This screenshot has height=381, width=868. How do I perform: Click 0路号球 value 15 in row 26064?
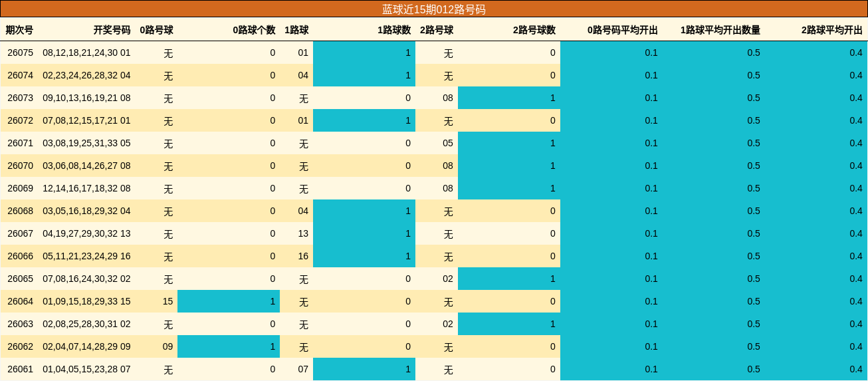[x=167, y=301]
